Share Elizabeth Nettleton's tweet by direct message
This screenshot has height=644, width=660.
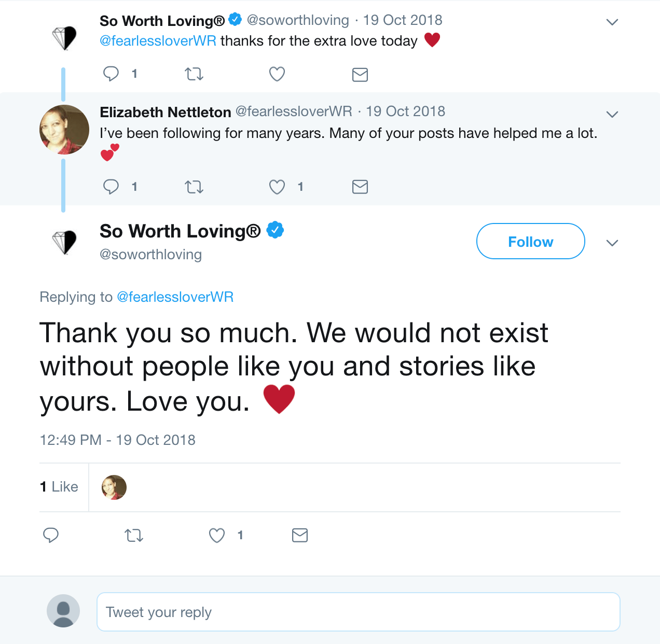(x=360, y=187)
